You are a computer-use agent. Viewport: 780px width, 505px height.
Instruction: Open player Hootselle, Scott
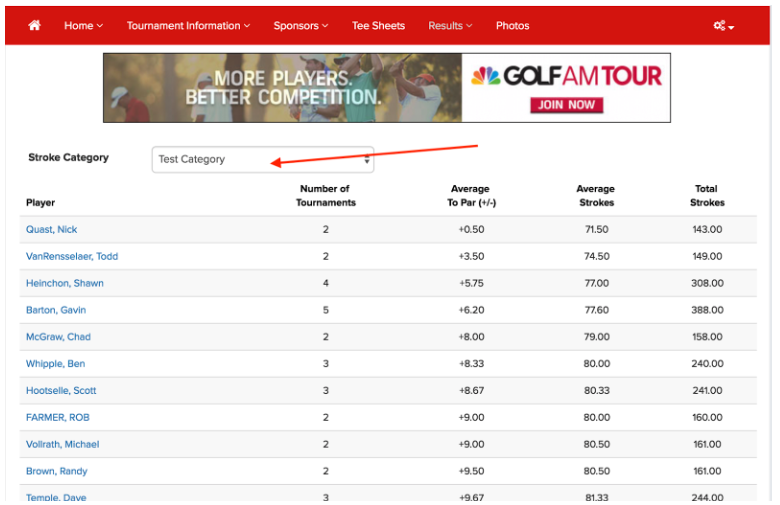(x=61, y=391)
